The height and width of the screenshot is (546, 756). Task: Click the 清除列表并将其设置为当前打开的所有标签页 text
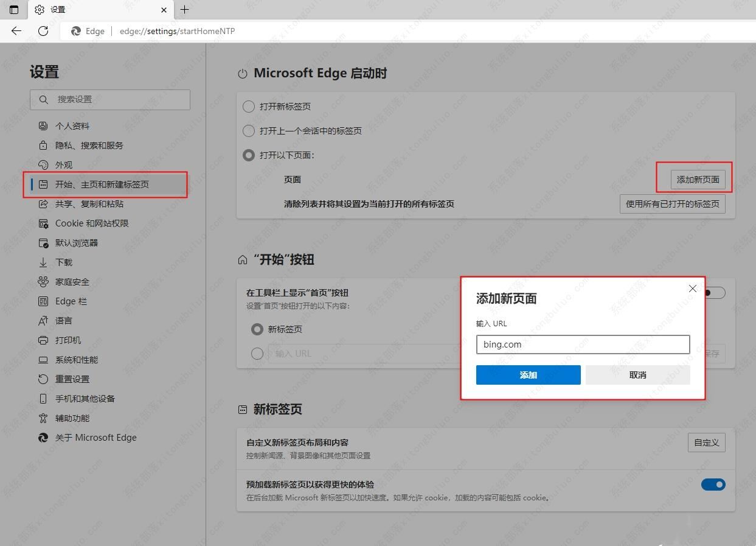click(369, 204)
